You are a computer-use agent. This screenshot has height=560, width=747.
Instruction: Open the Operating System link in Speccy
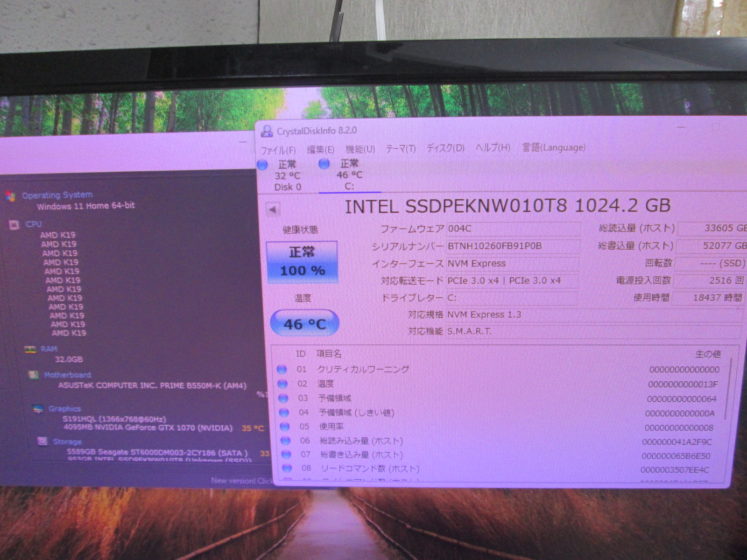pyautogui.click(x=57, y=195)
